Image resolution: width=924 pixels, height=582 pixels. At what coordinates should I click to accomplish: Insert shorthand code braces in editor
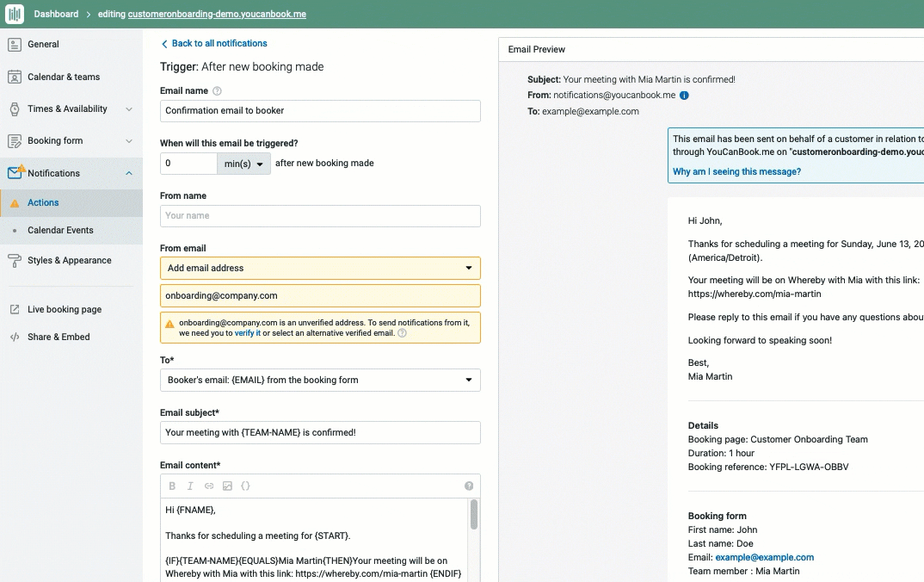tap(246, 486)
